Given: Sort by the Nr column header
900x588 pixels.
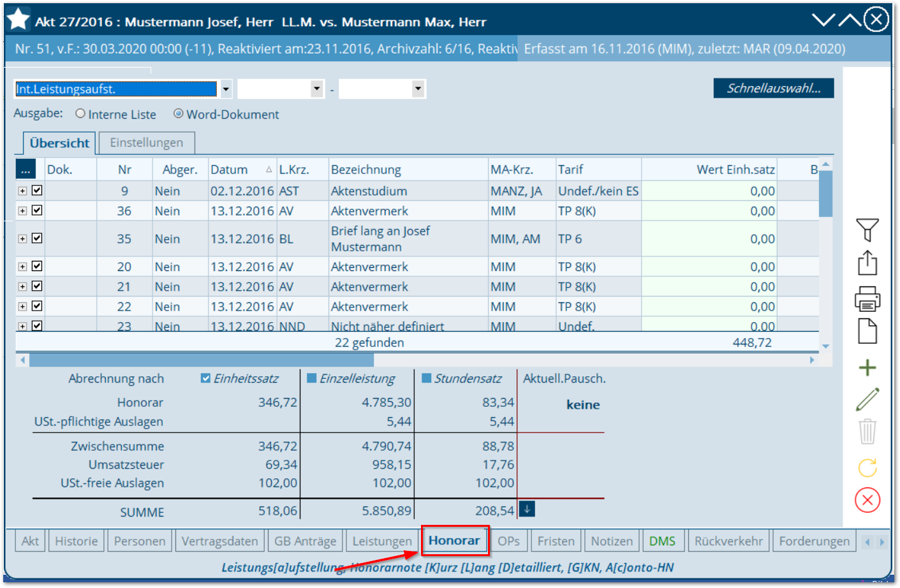Looking at the screenshot, I should [124, 169].
